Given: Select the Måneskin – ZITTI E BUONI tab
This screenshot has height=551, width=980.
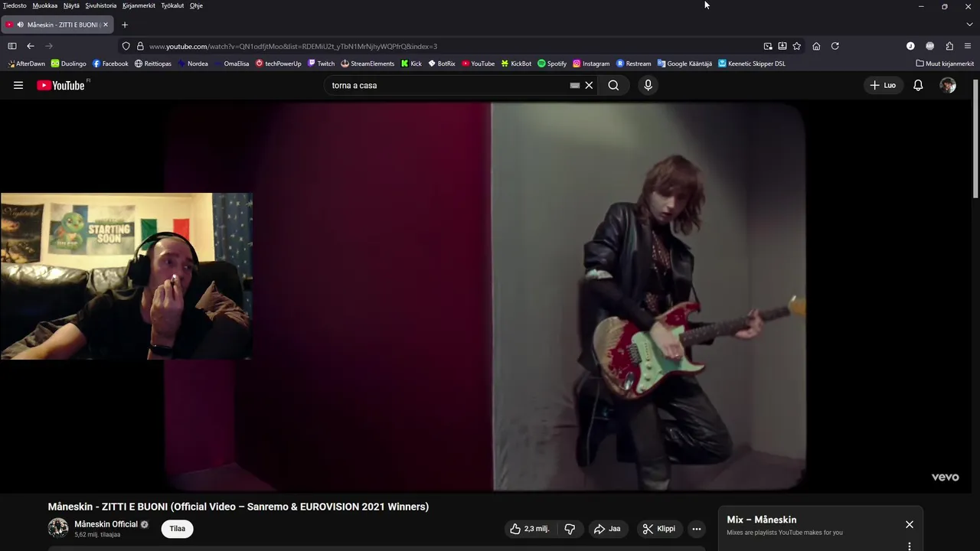Looking at the screenshot, I should coord(58,24).
